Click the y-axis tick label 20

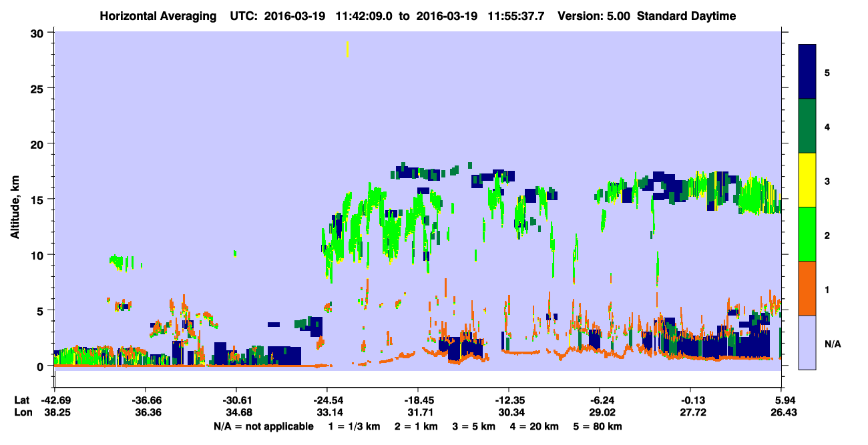coord(39,143)
